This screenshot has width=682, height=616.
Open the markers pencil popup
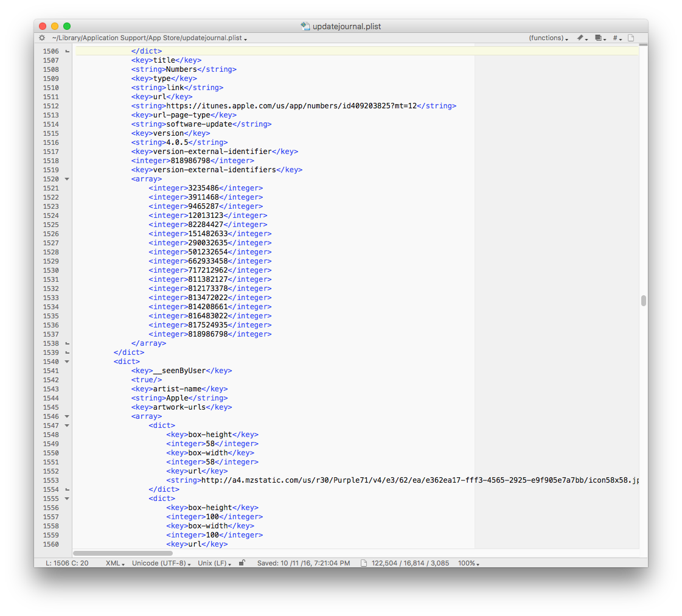pos(582,38)
